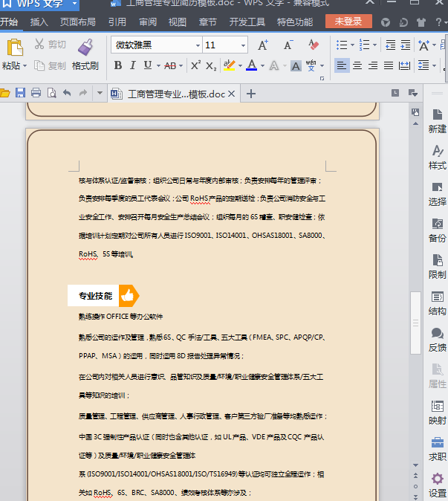Undo the last action
Viewport: 448px width, 501px height.
67,93
